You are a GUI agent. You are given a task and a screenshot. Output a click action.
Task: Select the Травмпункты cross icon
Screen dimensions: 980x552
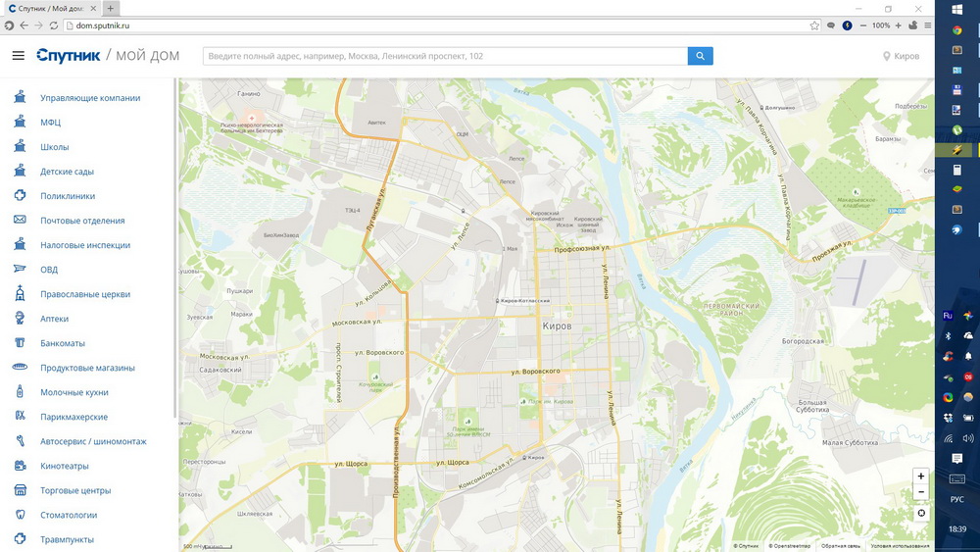[x=20, y=538]
